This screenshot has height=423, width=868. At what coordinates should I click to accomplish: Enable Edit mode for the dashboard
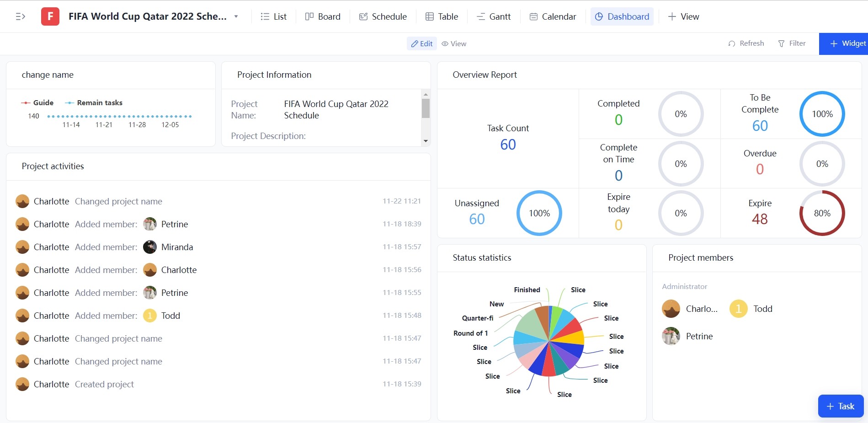point(421,43)
